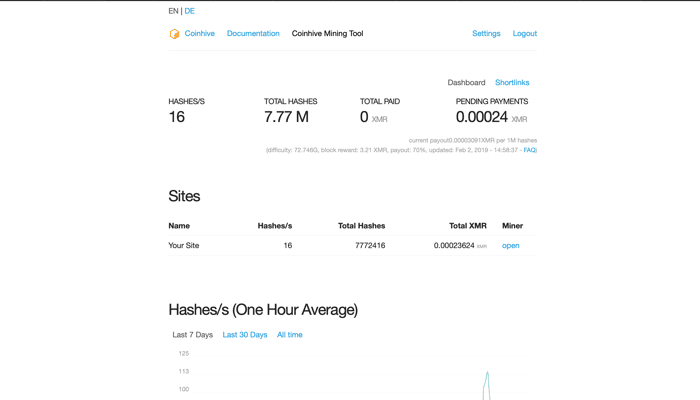The width and height of the screenshot is (700, 400).
Task: Show the Last 7 Days chart range
Action: [192, 335]
